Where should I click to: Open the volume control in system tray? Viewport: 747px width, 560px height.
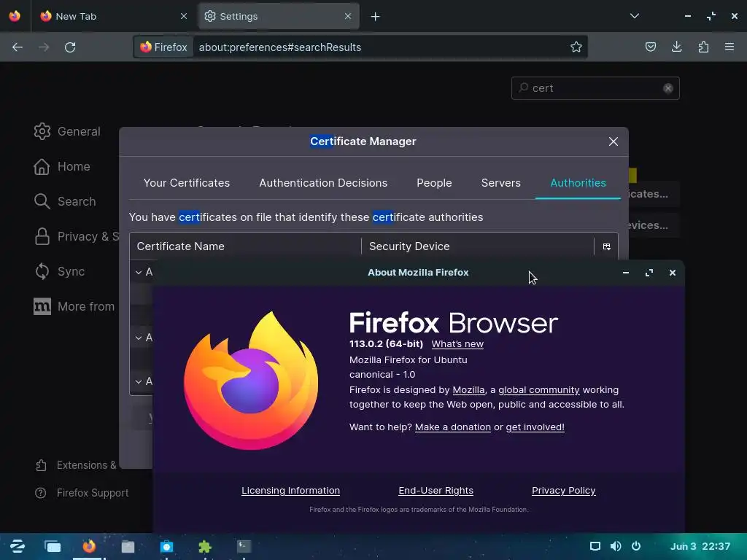pyautogui.click(x=616, y=546)
